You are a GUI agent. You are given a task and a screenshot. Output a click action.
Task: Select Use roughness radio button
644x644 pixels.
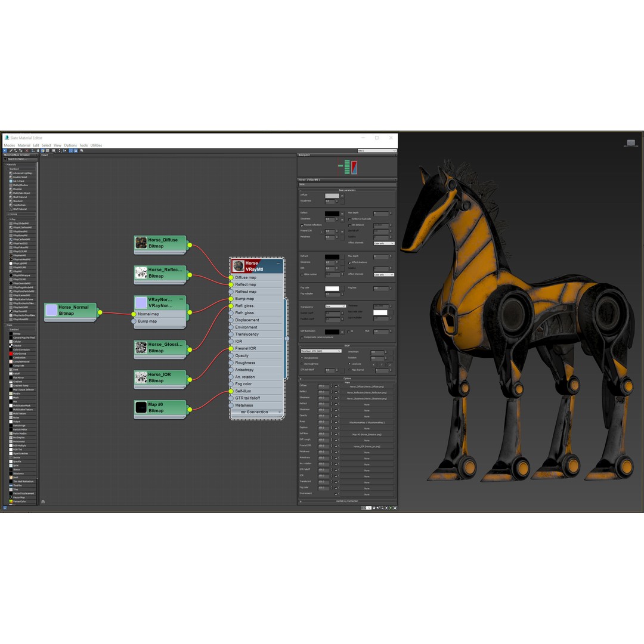pos(302,364)
